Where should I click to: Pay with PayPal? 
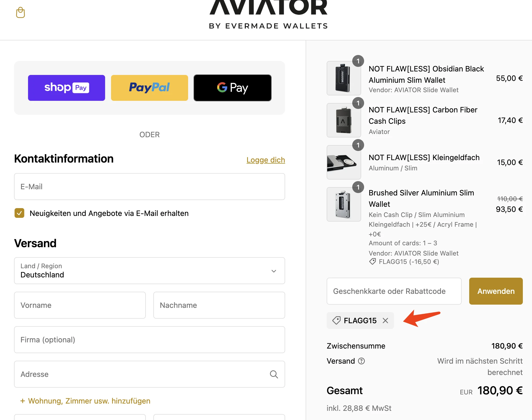[150, 88]
